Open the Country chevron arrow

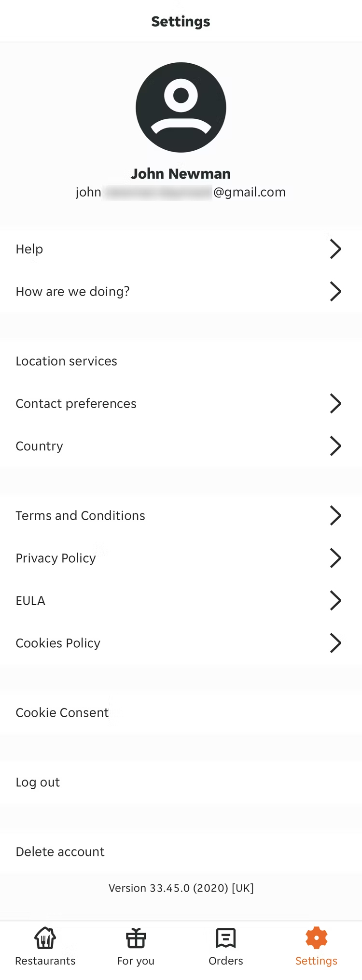click(335, 446)
